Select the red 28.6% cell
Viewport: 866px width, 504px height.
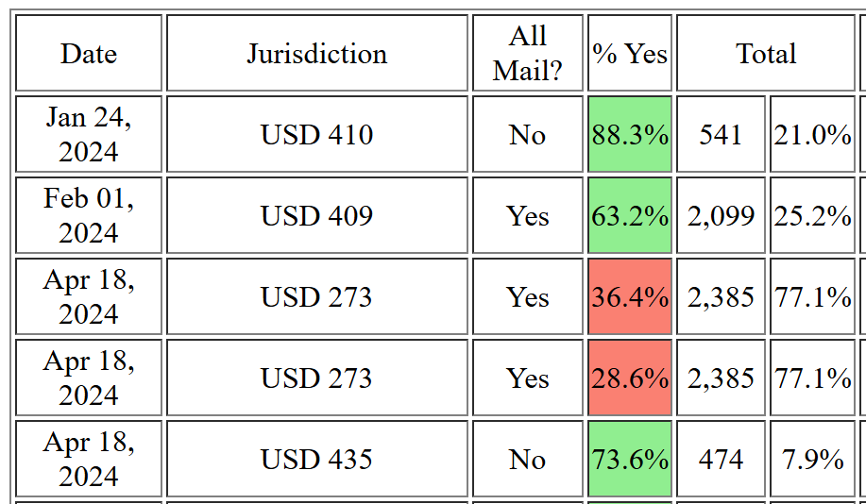(x=630, y=378)
